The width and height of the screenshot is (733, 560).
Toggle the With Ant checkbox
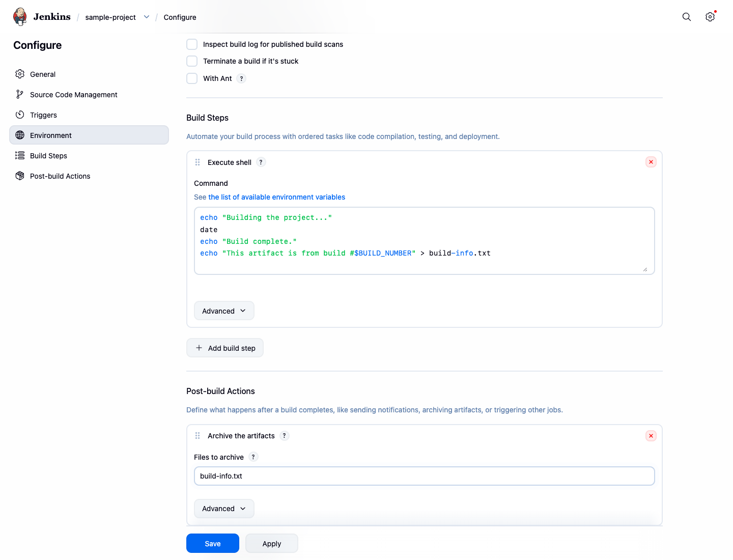click(192, 78)
